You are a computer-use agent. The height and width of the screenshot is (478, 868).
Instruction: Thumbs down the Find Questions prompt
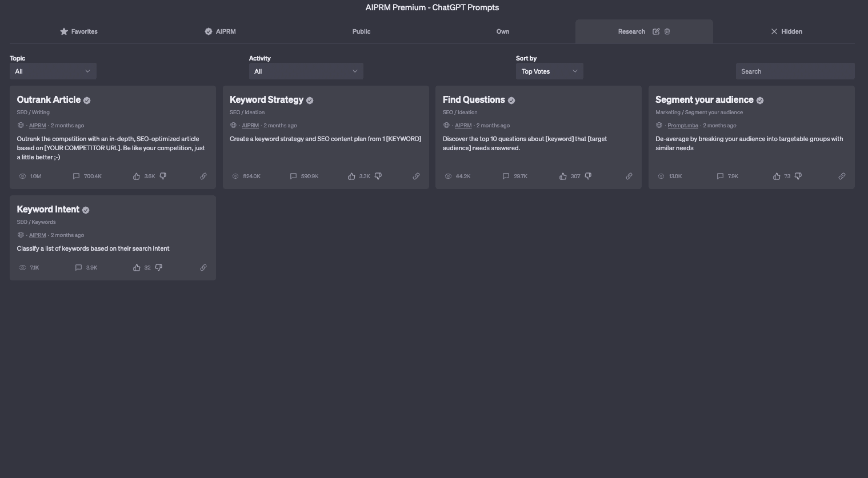[x=588, y=176]
